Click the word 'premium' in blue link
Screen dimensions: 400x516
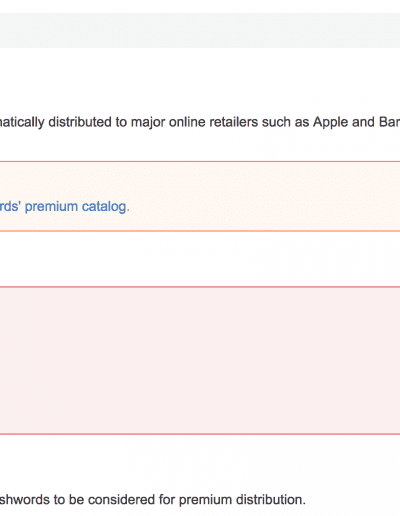pyautogui.click(x=52, y=207)
